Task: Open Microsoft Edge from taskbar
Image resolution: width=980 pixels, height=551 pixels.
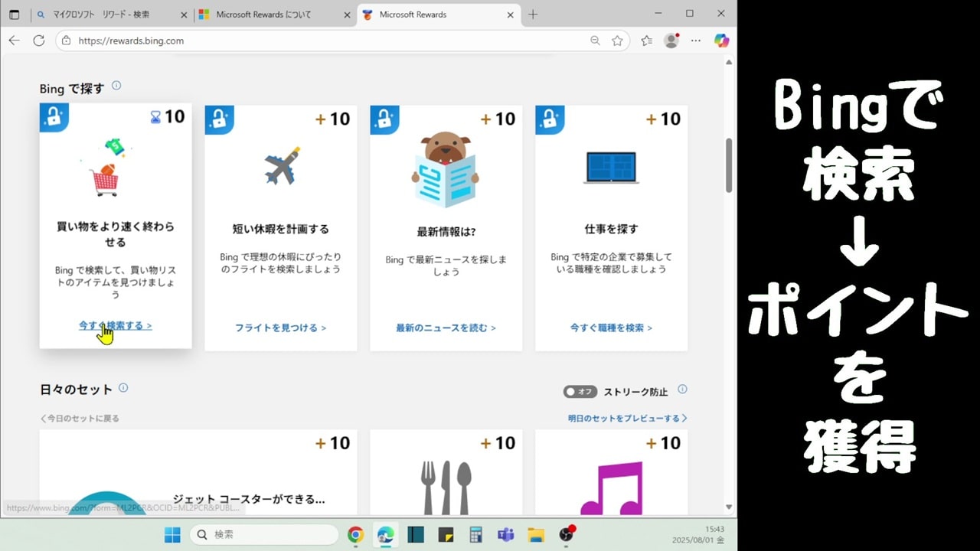Action: [385, 534]
